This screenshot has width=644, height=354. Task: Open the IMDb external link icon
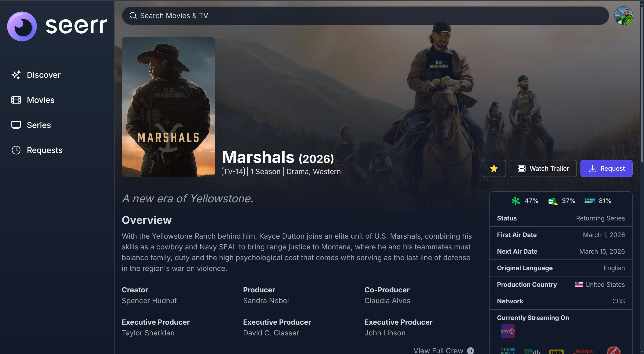(x=556, y=352)
